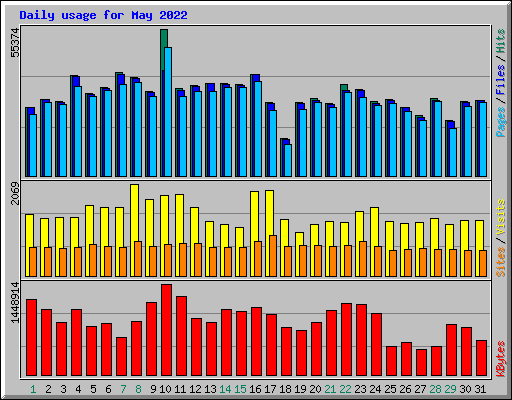Click the 'Daily usage for May 2022' title
The width and height of the screenshot is (512, 400).
(x=103, y=15)
